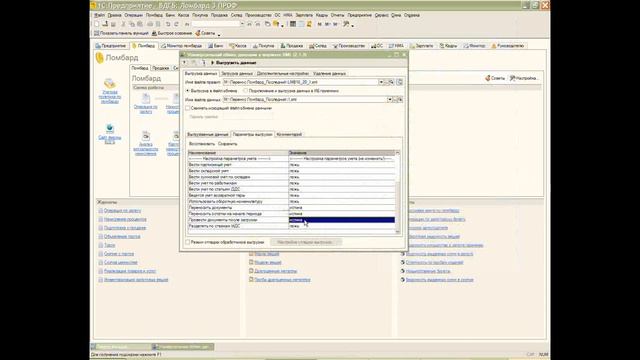Click the Print toolbar icon
This screenshot has width=640, height=360.
pos(150,24)
